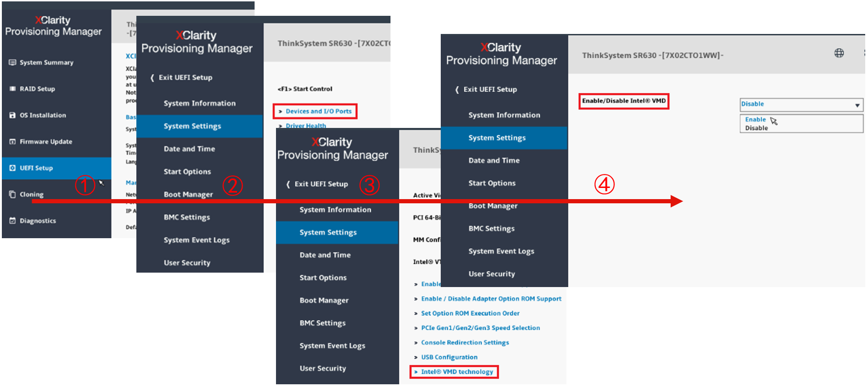Open USB Configuration link
This screenshot has height=388, width=868.
pyautogui.click(x=449, y=357)
